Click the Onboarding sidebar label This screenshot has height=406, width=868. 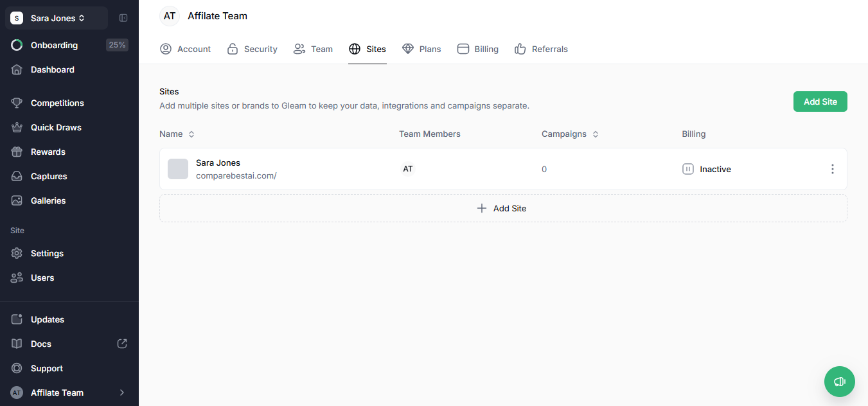tap(54, 45)
